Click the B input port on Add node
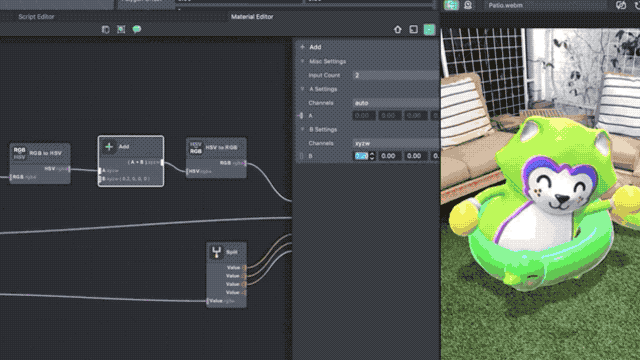The image size is (640, 360). pos(100,179)
